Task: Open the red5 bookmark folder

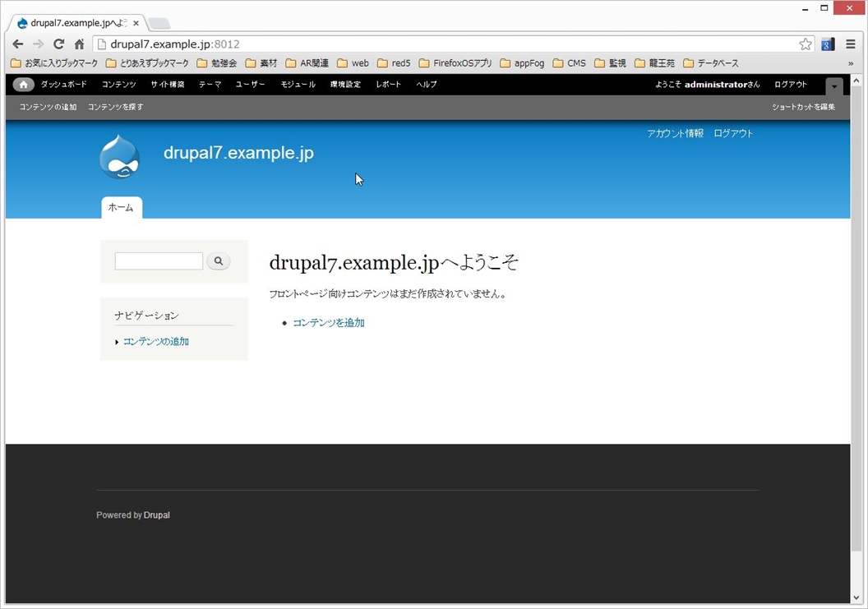Action: coord(395,63)
